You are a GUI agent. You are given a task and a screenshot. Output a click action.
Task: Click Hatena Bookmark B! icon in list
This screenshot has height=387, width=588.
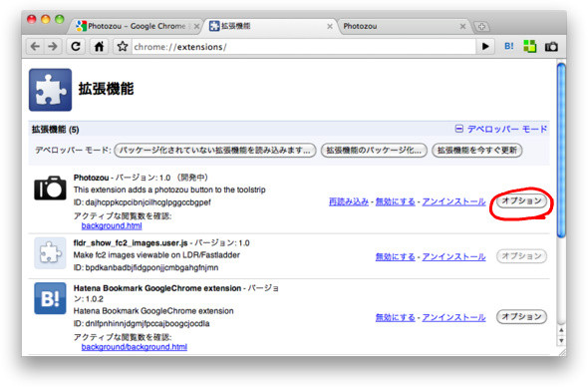(50, 298)
